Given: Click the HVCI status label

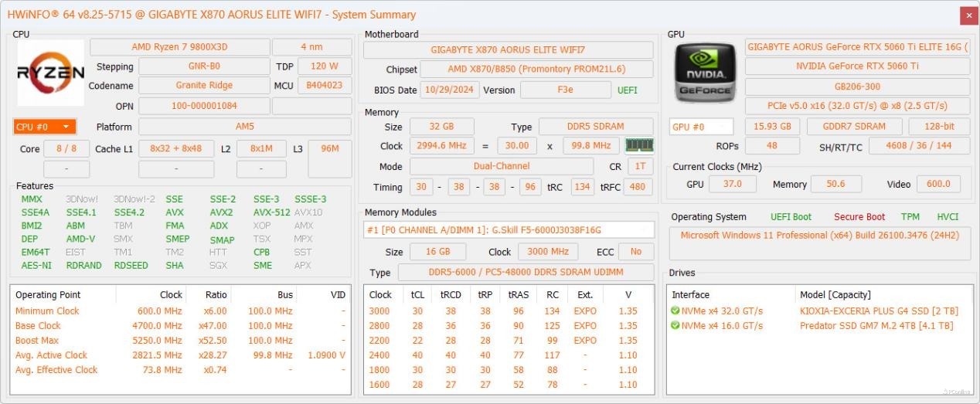Looking at the screenshot, I should (x=948, y=217).
